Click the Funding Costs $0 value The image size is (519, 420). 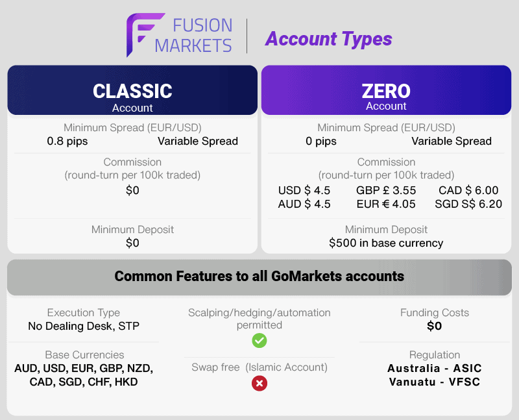[x=434, y=326]
